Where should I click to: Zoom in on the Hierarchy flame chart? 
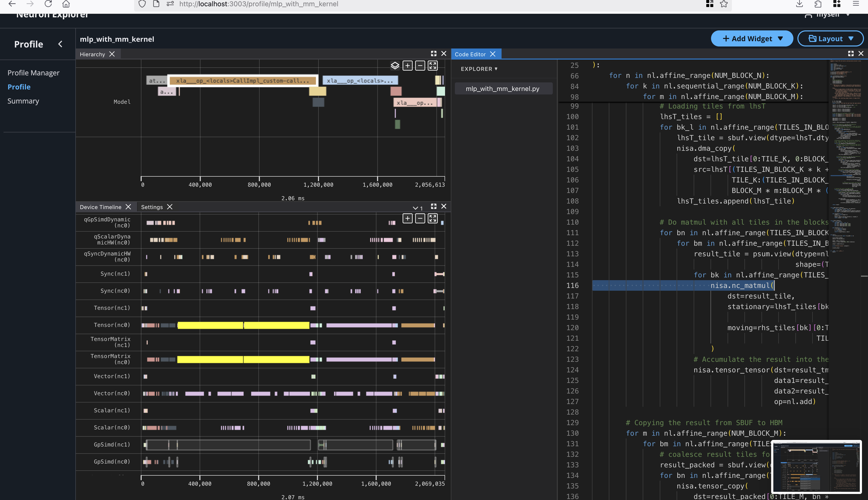point(407,65)
